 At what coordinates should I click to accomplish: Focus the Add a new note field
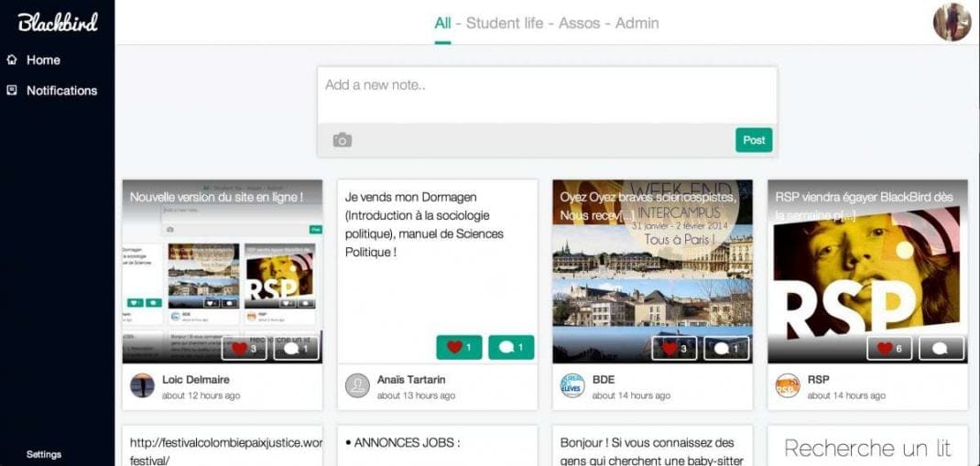[547, 95]
